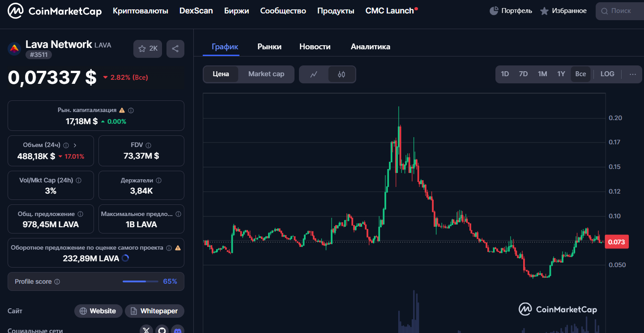Set chart range to 1Y
644x333 pixels.
coord(561,74)
